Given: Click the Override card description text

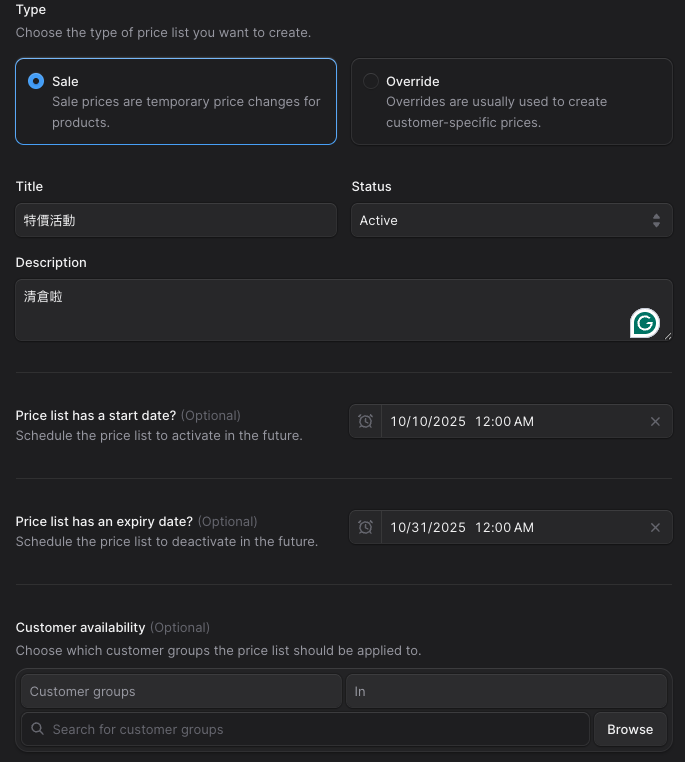Looking at the screenshot, I should [497, 112].
